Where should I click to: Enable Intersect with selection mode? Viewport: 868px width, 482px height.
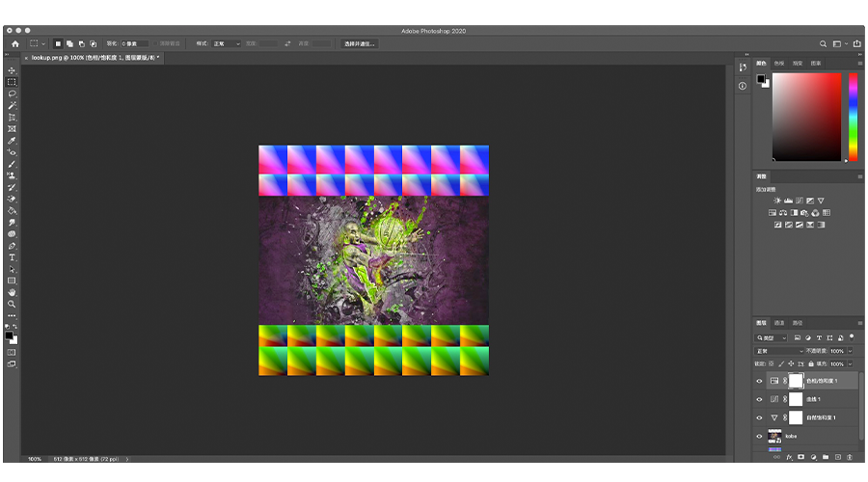pos(93,43)
